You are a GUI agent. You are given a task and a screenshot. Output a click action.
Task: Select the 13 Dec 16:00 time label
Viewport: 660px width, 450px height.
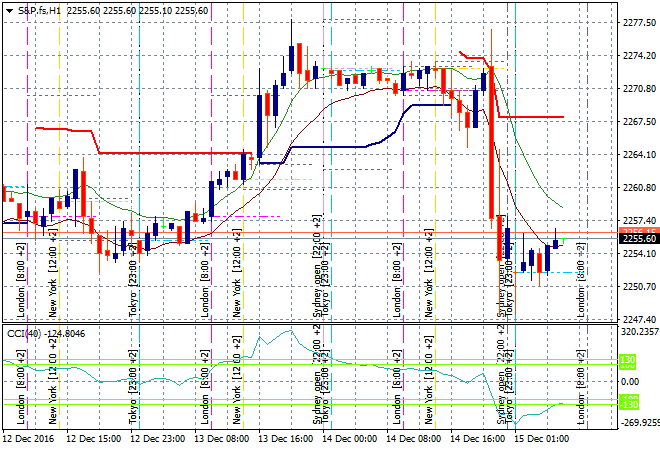(x=285, y=438)
